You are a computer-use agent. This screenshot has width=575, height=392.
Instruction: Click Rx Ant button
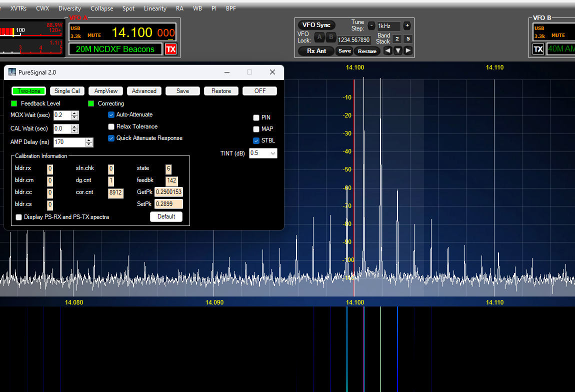pos(316,51)
